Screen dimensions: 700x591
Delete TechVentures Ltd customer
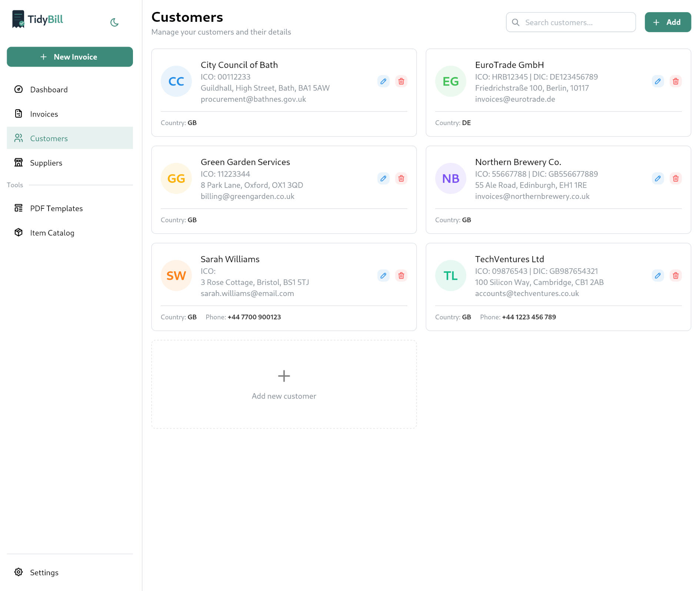pos(676,276)
